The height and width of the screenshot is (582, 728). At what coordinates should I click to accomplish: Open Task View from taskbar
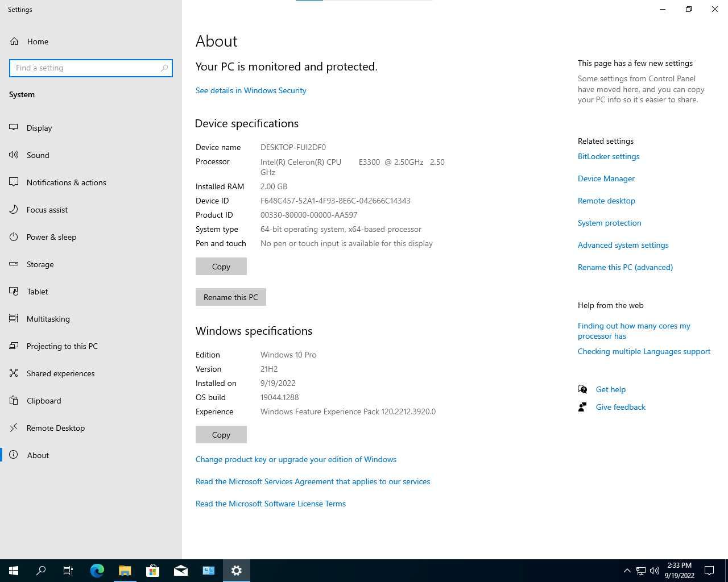tap(68, 571)
